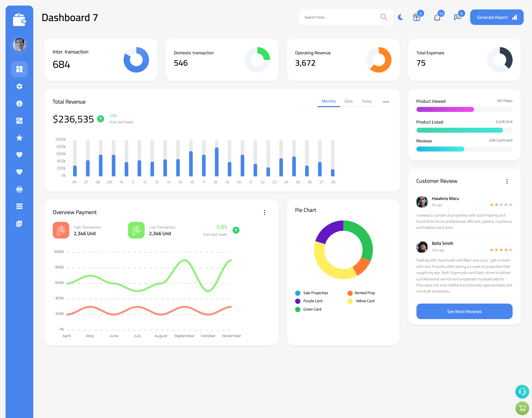Viewport: 532px width, 418px height.
Task: Select Daily tab in Total Revenue
Action: [349, 101]
